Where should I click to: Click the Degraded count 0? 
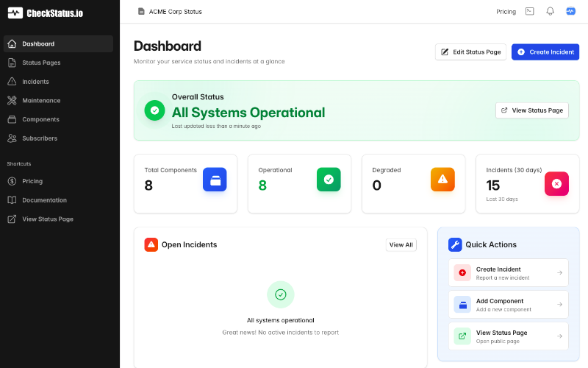377,185
